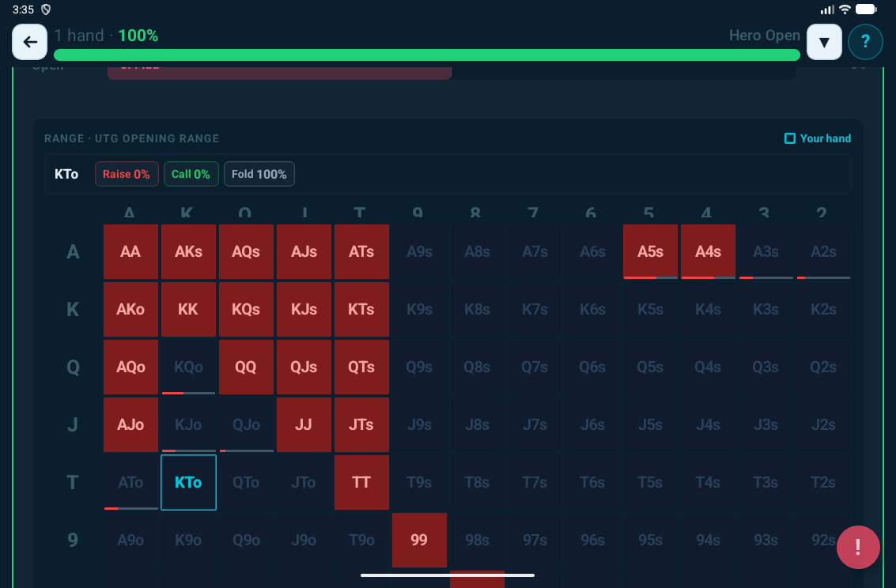896x588 pixels.
Task: Tap the battery indicator icon
Action: click(866, 9)
